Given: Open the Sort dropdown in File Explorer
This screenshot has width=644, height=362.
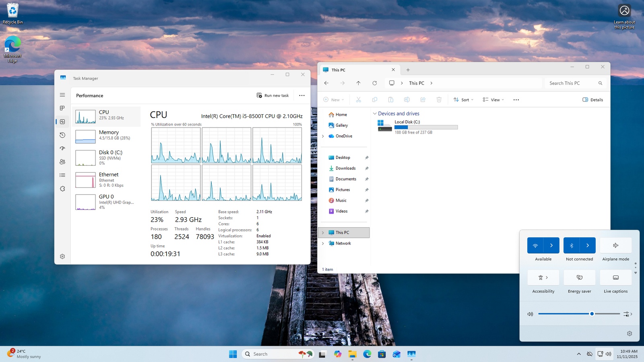Looking at the screenshot, I should click(x=463, y=100).
